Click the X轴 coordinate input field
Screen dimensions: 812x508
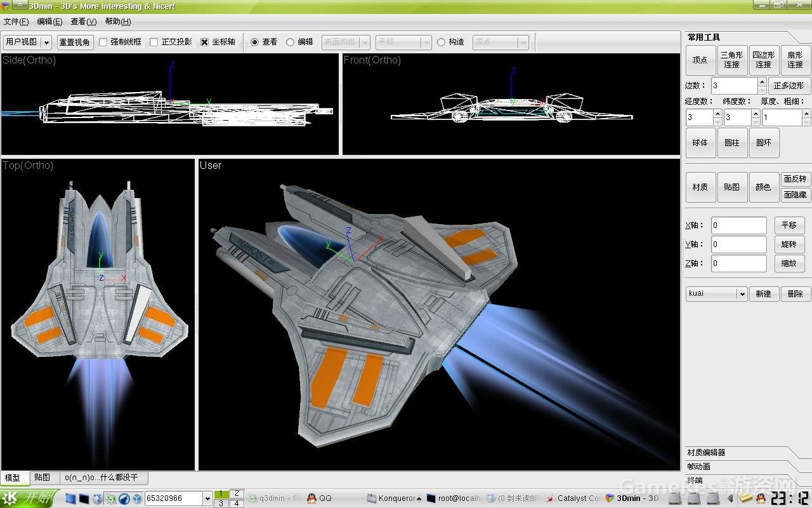(738, 225)
